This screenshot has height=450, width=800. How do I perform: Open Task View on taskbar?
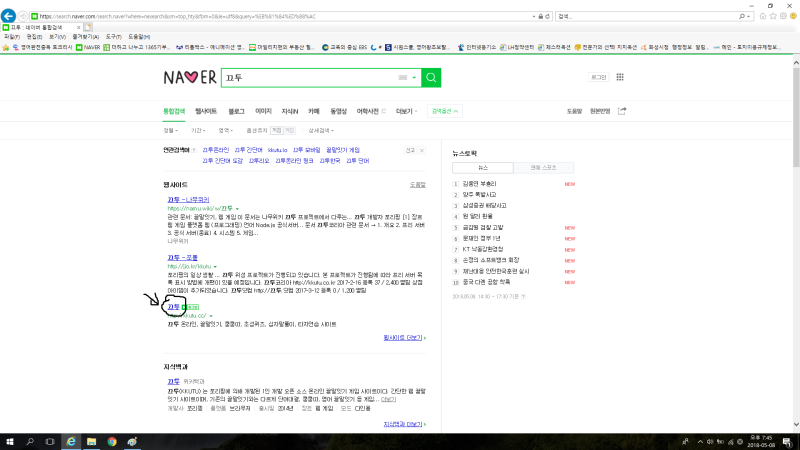pyautogui.click(x=50, y=442)
